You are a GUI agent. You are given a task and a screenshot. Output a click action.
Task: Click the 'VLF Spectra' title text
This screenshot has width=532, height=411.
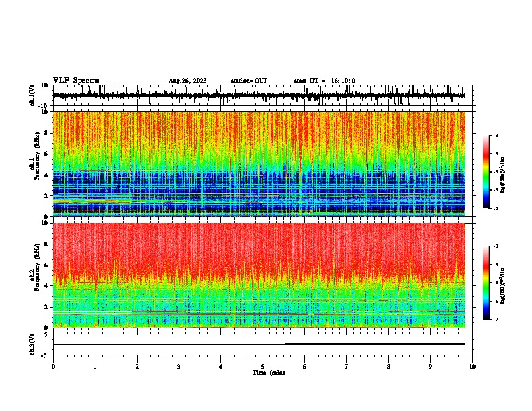click(x=76, y=81)
